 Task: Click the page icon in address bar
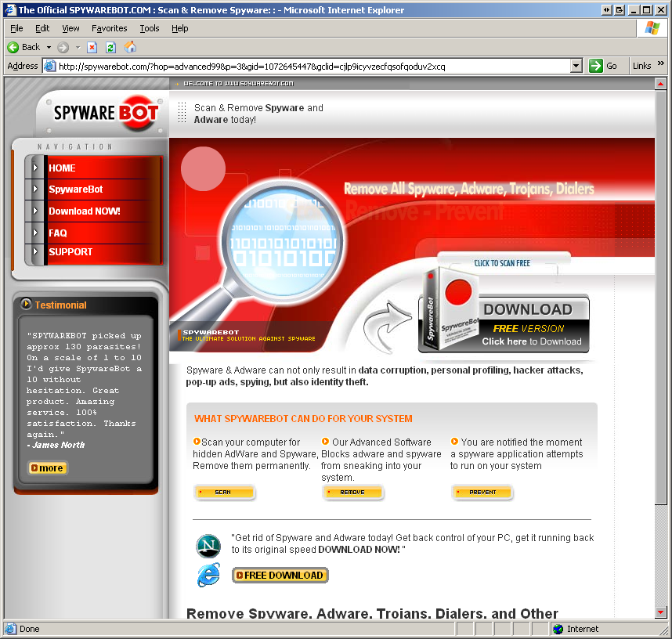click(50, 66)
